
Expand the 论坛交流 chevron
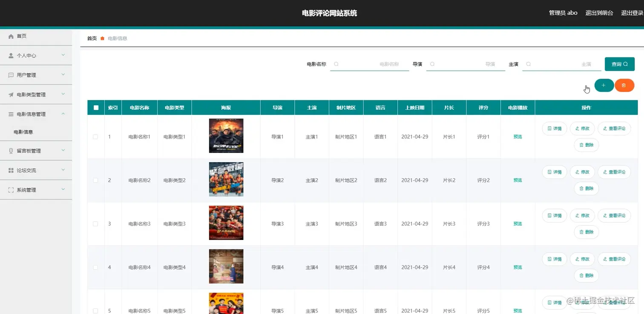(x=63, y=170)
